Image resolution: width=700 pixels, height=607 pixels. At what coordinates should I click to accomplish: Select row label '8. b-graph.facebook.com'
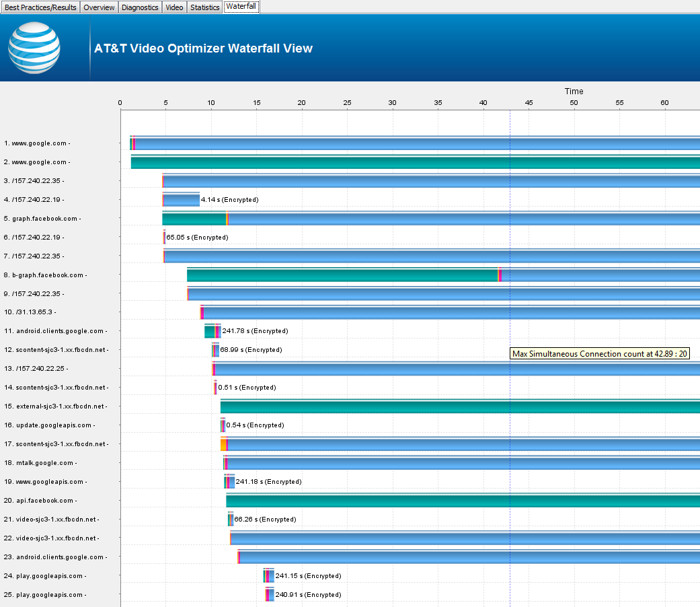pos(46,275)
